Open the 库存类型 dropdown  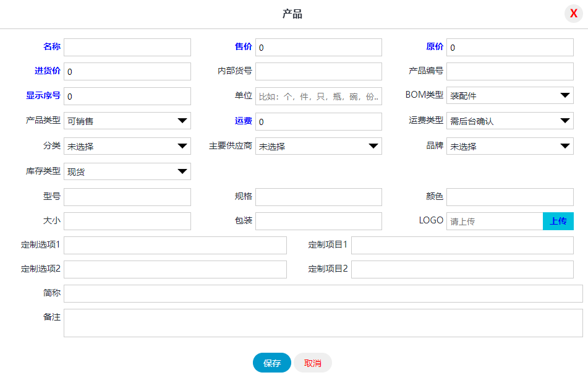(x=127, y=171)
